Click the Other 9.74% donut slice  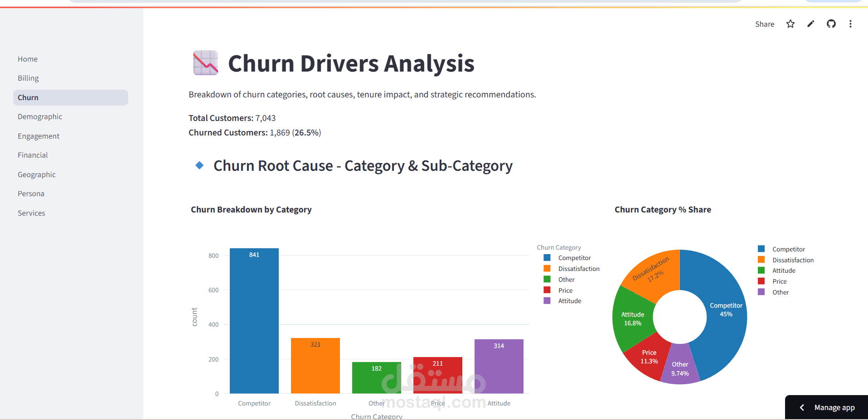[x=680, y=369]
